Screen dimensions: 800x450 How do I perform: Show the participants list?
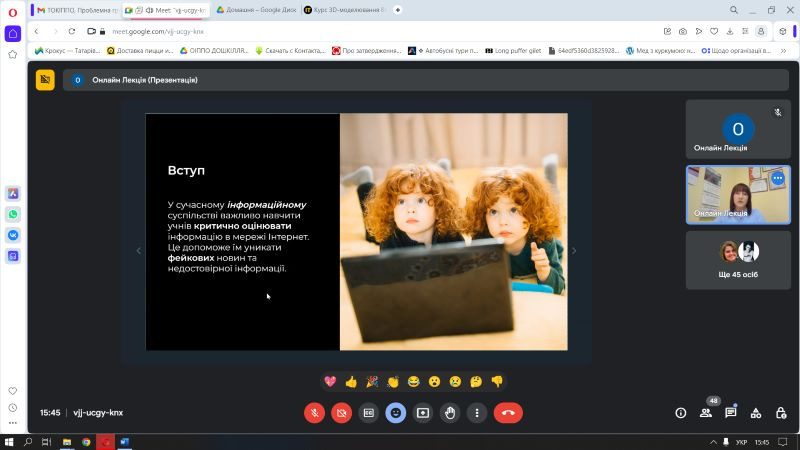[x=706, y=413]
